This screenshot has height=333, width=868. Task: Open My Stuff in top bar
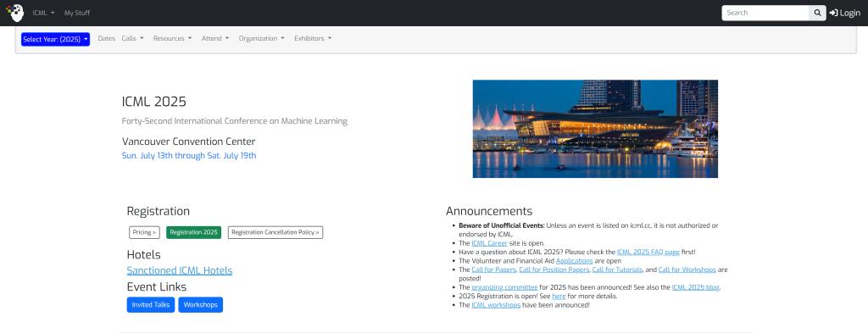[77, 13]
